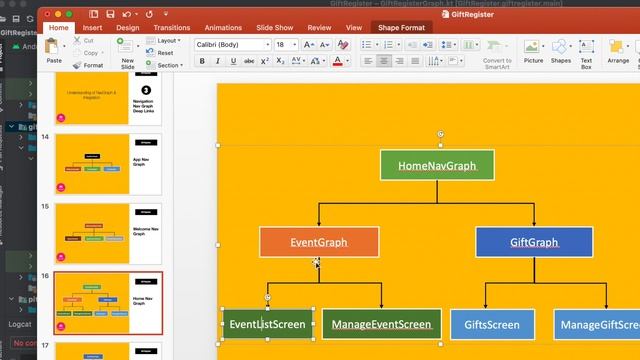Switch to the Design tab

[128, 28]
